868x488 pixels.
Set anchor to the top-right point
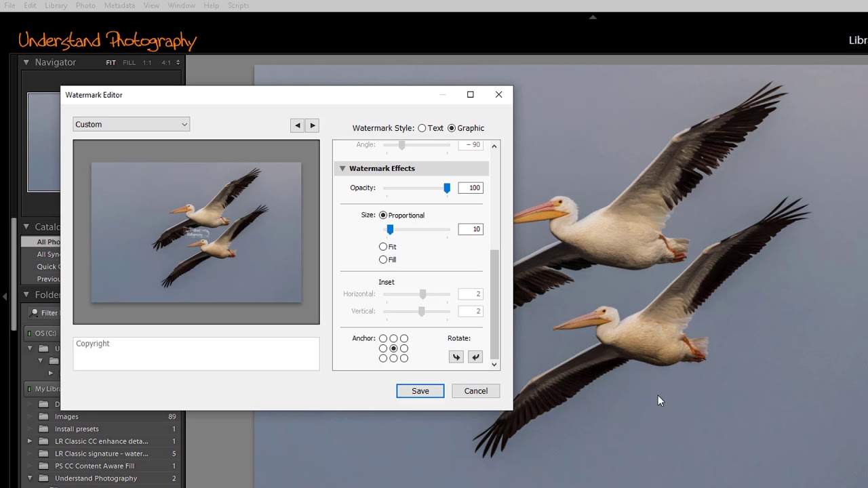404,338
